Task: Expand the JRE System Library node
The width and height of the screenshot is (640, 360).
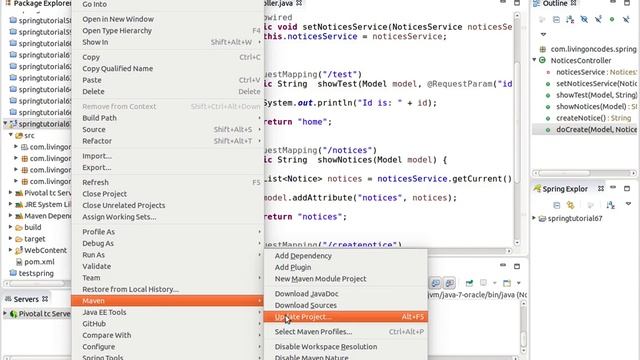Action: 11,204
